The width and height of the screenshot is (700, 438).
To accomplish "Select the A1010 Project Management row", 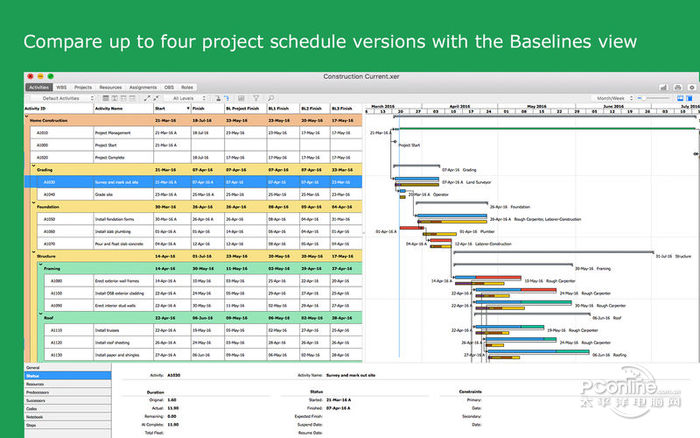I will tap(196, 133).
